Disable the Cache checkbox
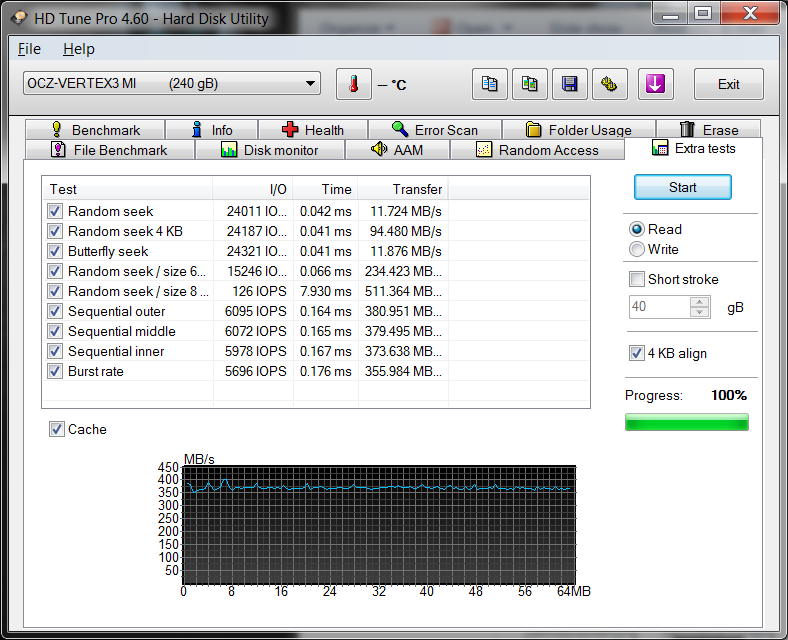Viewport: 788px width, 640px height. click(x=57, y=429)
